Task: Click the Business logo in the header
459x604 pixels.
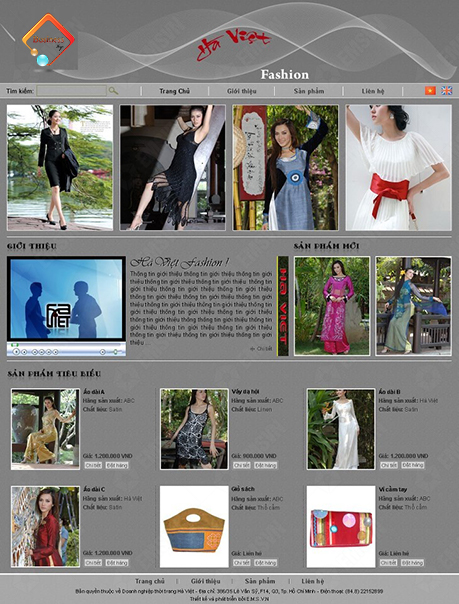Action: pos(48,40)
